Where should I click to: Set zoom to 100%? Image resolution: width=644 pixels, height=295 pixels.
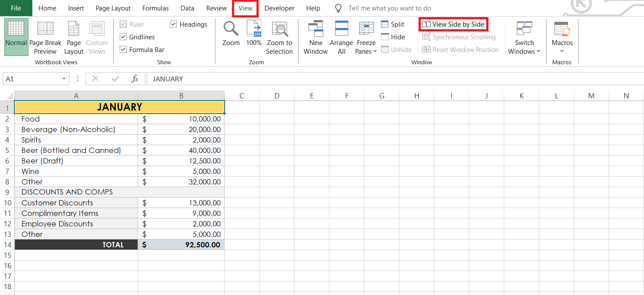(254, 33)
